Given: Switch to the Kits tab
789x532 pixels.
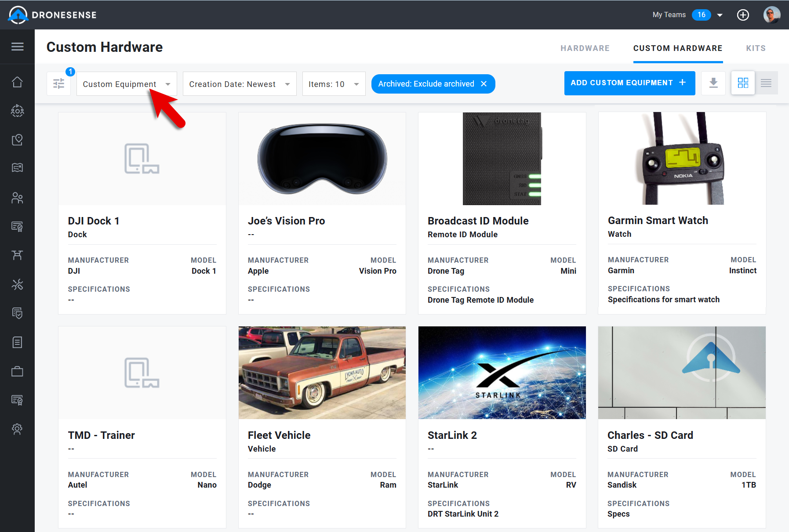Looking at the screenshot, I should coord(756,48).
